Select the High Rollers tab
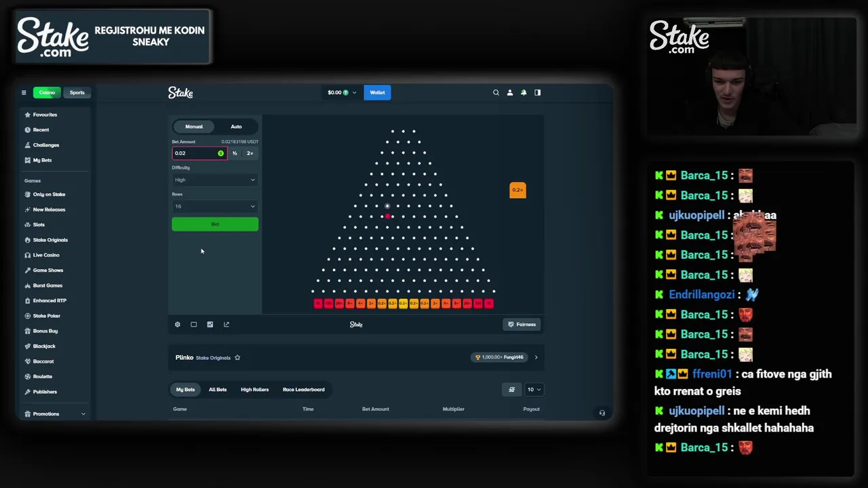Viewport: 868px width, 488px height. 255,390
